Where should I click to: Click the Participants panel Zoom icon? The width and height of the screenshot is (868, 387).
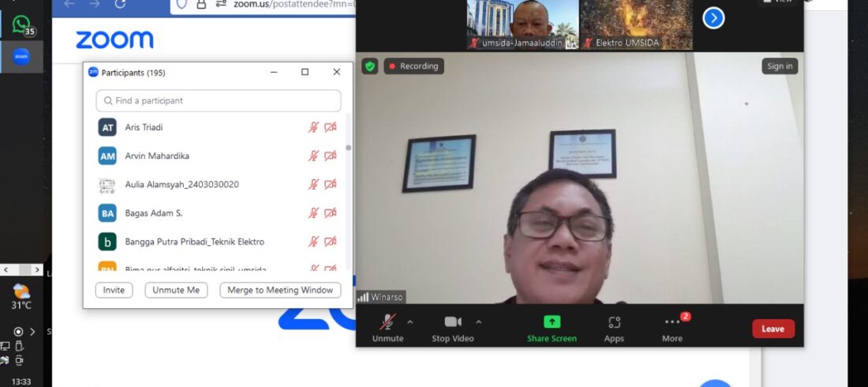tap(94, 72)
